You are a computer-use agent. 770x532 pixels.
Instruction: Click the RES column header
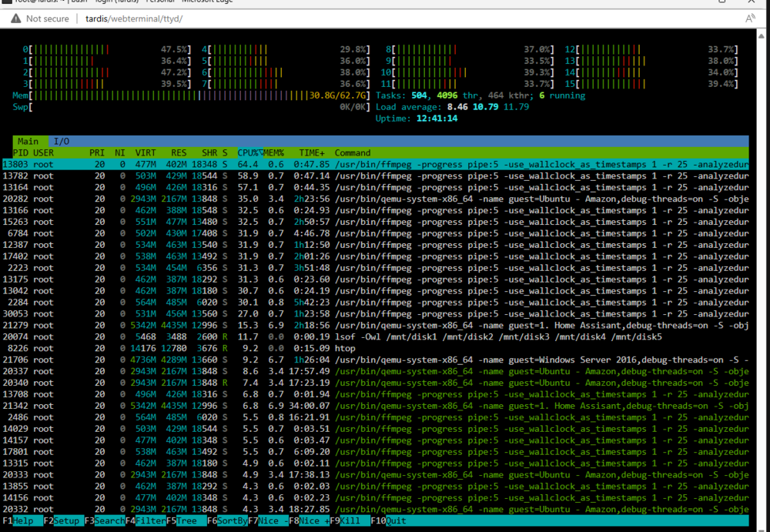(x=179, y=152)
